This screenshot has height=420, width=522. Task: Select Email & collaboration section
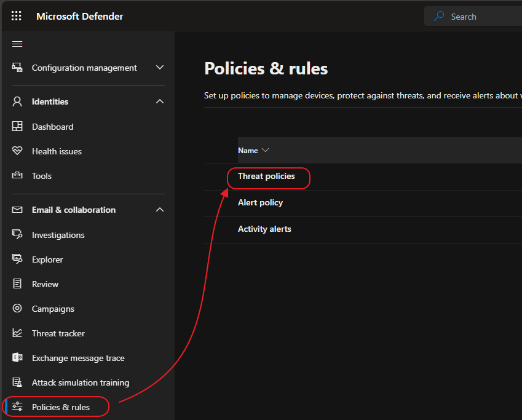pyautogui.click(x=74, y=210)
